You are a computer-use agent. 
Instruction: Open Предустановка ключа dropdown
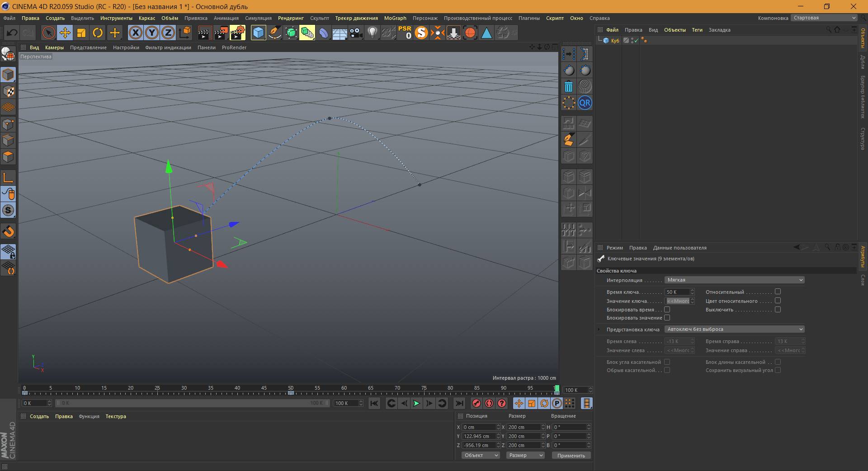(x=734, y=329)
